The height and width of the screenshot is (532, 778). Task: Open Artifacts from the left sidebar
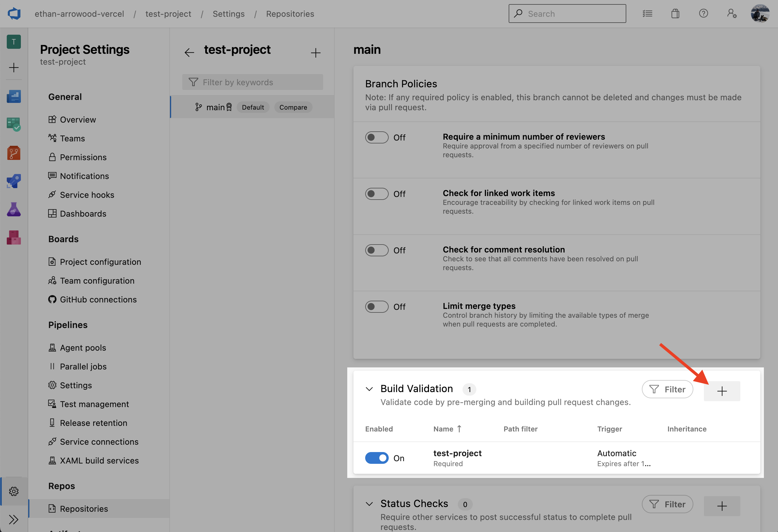tap(14, 237)
